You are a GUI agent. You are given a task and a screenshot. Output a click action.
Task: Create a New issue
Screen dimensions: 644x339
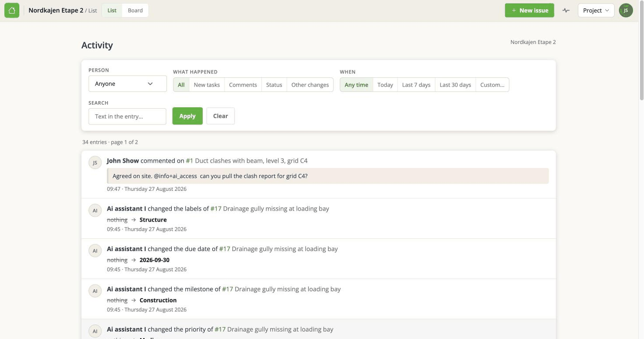pyautogui.click(x=529, y=11)
